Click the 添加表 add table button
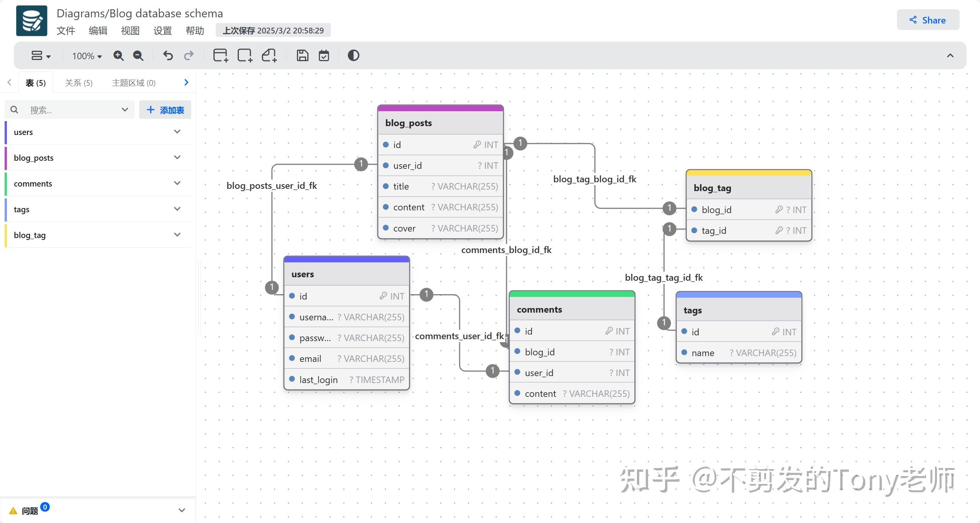This screenshot has height=523, width=980. coord(165,110)
